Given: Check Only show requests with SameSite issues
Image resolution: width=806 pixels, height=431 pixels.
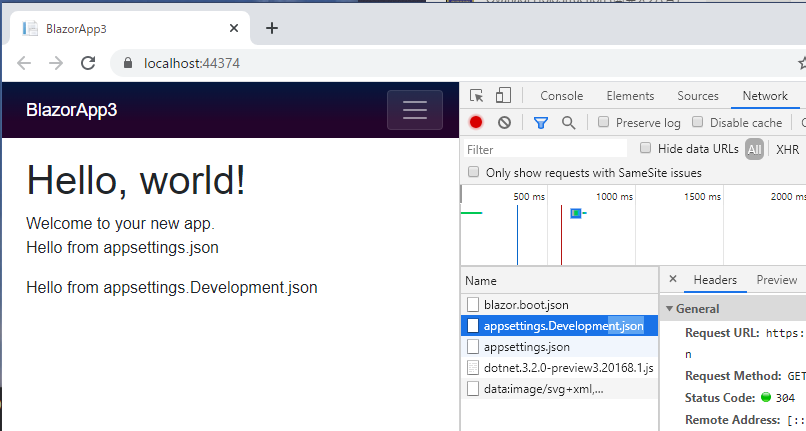Looking at the screenshot, I should pos(473,172).
